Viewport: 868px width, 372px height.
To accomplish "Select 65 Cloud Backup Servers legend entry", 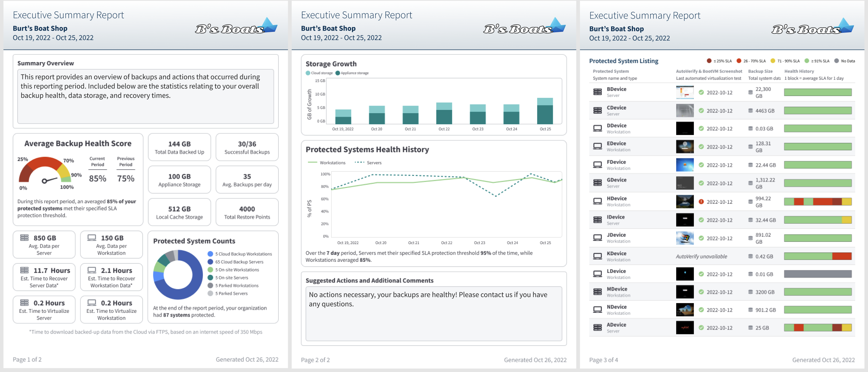I will (x=235, y=261).
